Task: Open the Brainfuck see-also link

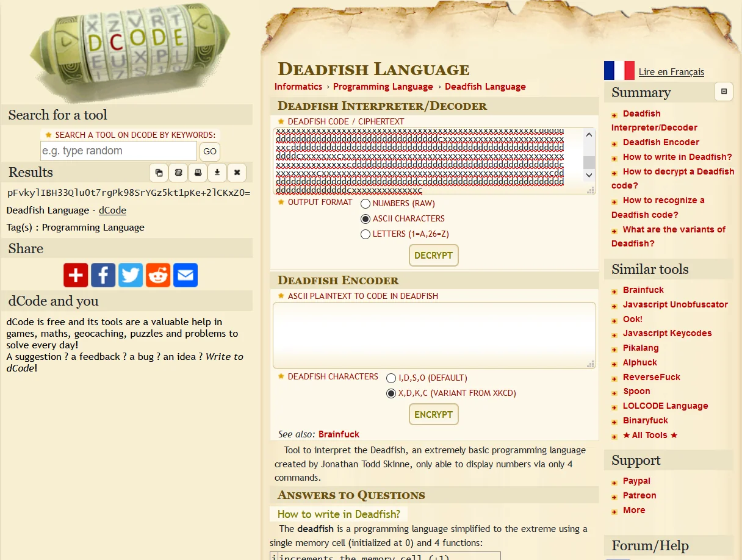Action: click(x=339, y=434)
